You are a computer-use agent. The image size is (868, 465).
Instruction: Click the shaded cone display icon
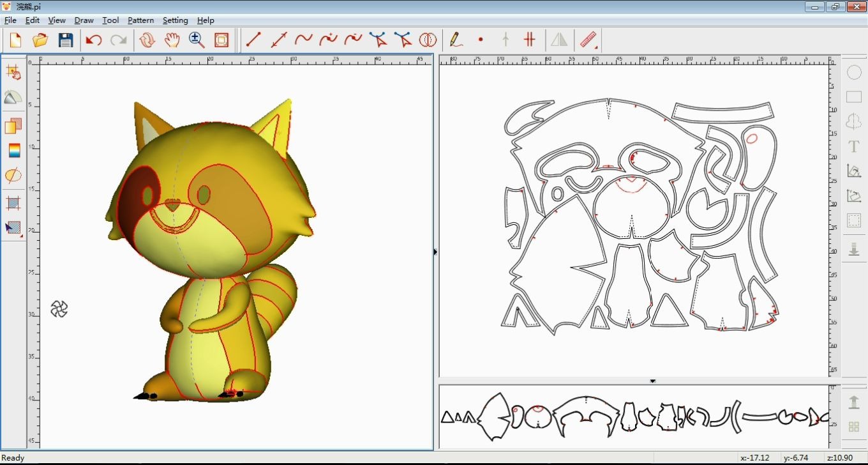point(13,98)
